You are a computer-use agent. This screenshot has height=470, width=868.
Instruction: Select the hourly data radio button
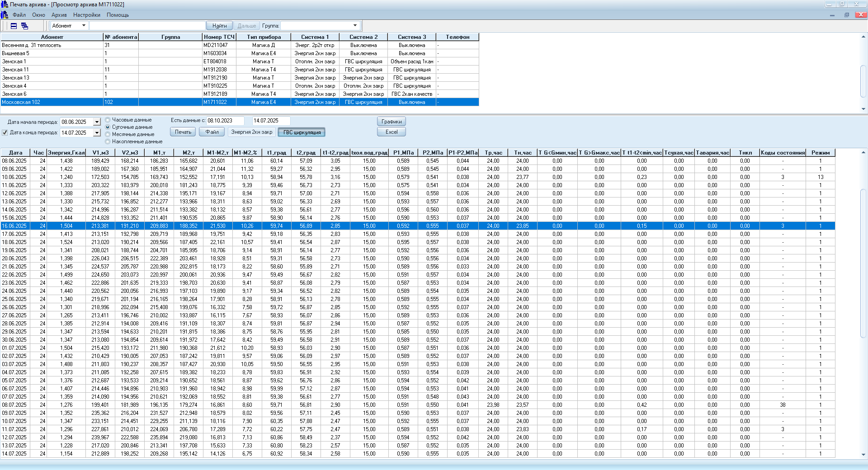pos(108,120)
